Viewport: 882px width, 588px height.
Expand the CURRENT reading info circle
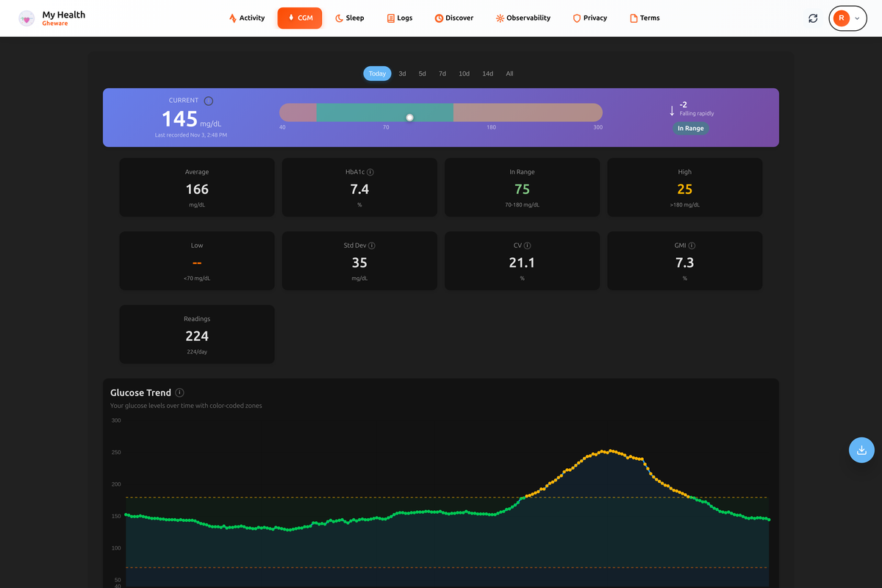(208, 100)
